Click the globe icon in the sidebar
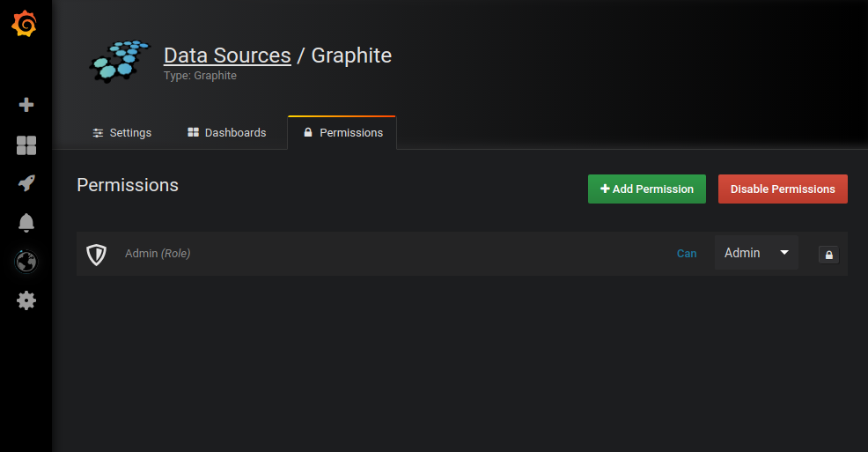The image size is (868, 452). pyautogui.click(x=26, y=262)
